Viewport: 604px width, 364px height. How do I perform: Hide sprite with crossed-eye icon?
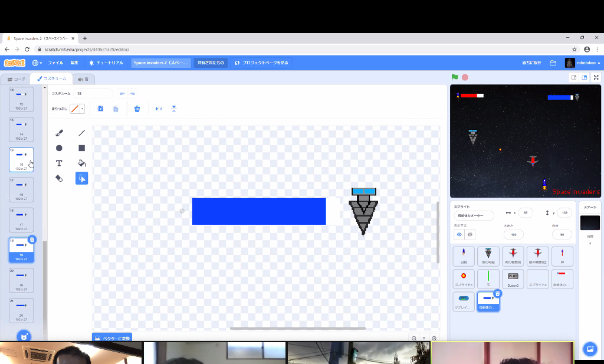click(470, 234)
